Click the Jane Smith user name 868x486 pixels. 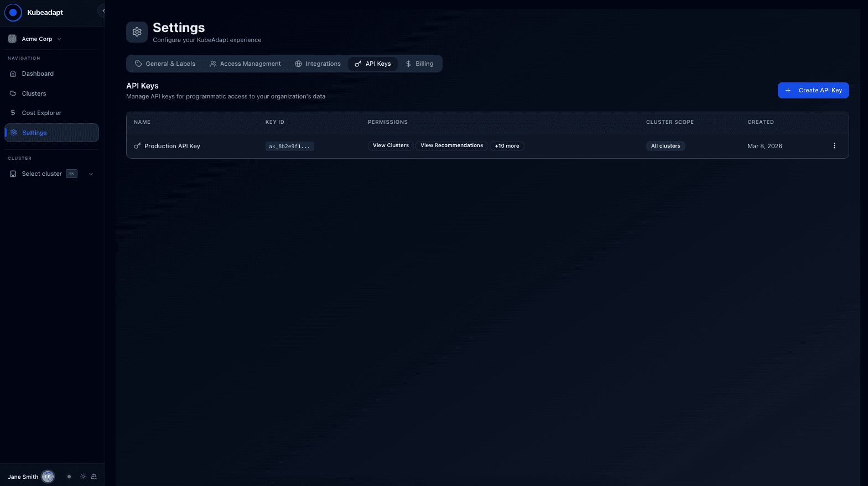coord(23,477)
